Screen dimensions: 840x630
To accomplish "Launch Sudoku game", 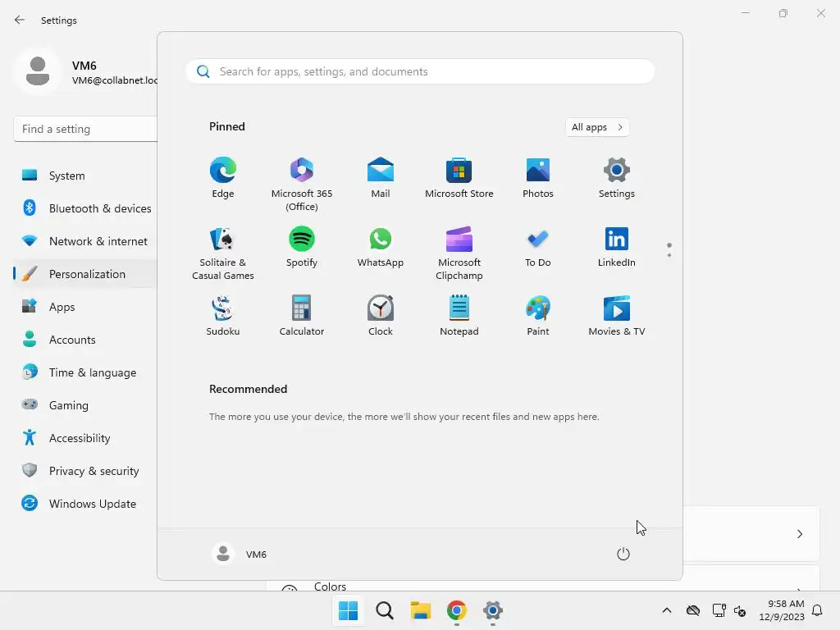I will click(x=223, y=316).
